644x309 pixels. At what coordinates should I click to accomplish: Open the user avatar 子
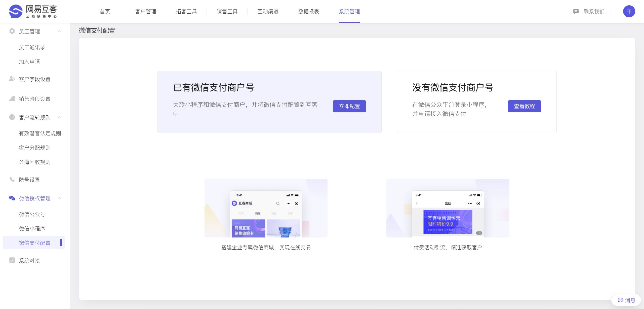click(x=629, y=12)
